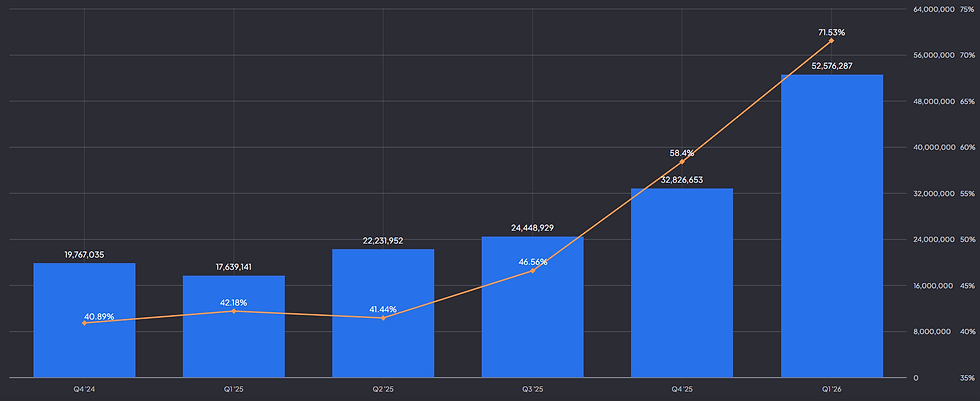Viewport: 980px width, 401px height.
Task: Click the 70% axis label
Action: tap(968, 56)
